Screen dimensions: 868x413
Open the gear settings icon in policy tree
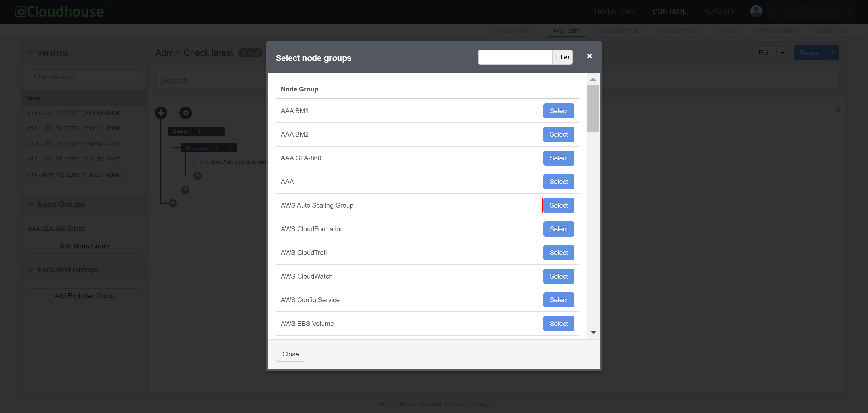[x=186, y=113]
